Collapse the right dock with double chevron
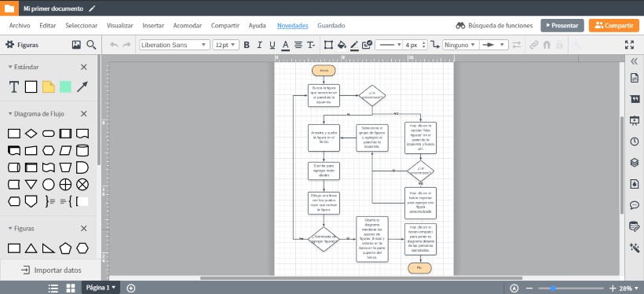 [635, 61]
